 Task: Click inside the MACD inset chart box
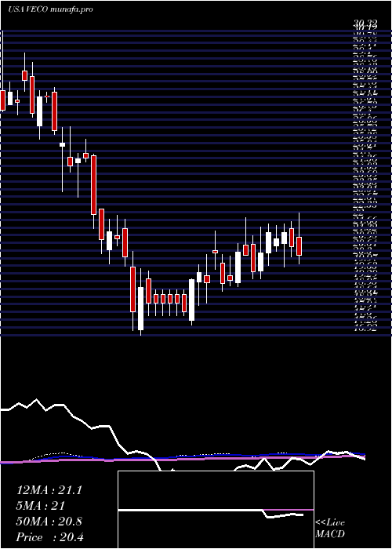216,510
